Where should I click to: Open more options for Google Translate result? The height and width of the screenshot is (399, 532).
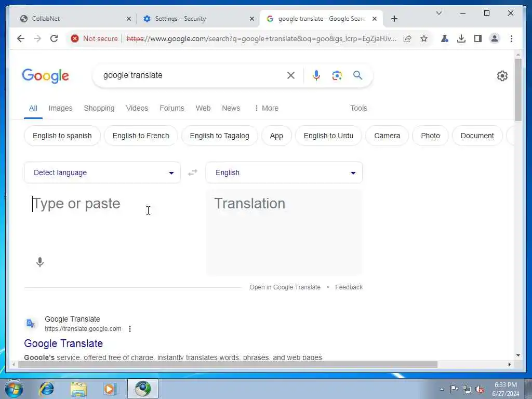(130, 329)
